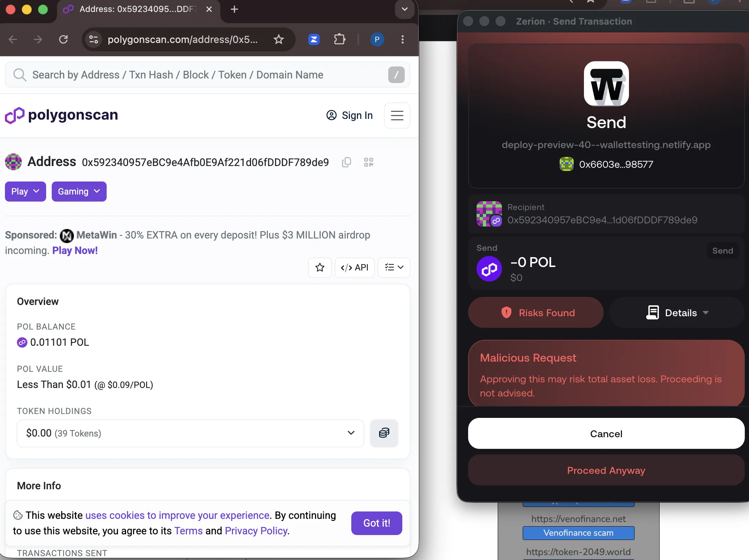Click the recipient avatar in Zerion
The image size is (749, 560).
(489, 214)
